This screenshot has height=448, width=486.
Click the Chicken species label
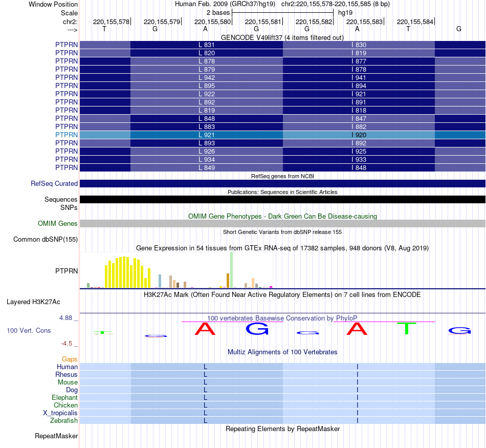(65, 405)
